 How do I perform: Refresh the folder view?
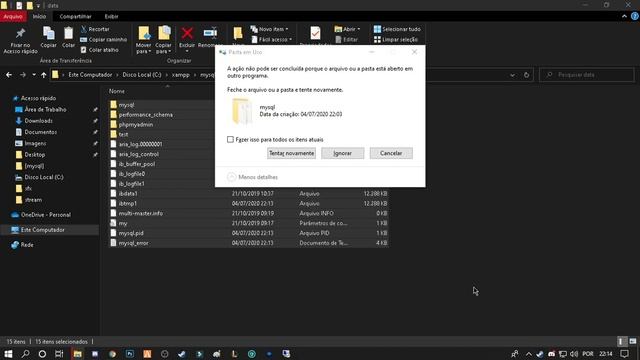[x=527, y=75]
